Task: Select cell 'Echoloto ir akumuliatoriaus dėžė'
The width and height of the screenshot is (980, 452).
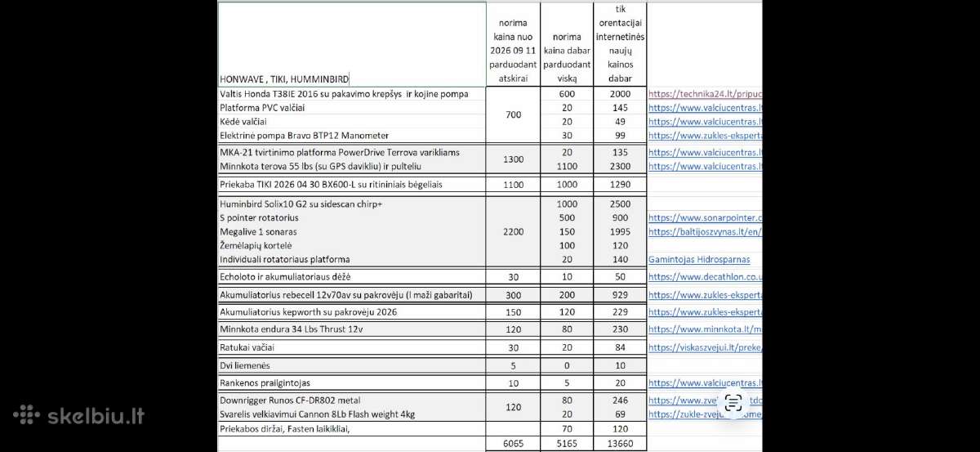Action: pos(352,277)
